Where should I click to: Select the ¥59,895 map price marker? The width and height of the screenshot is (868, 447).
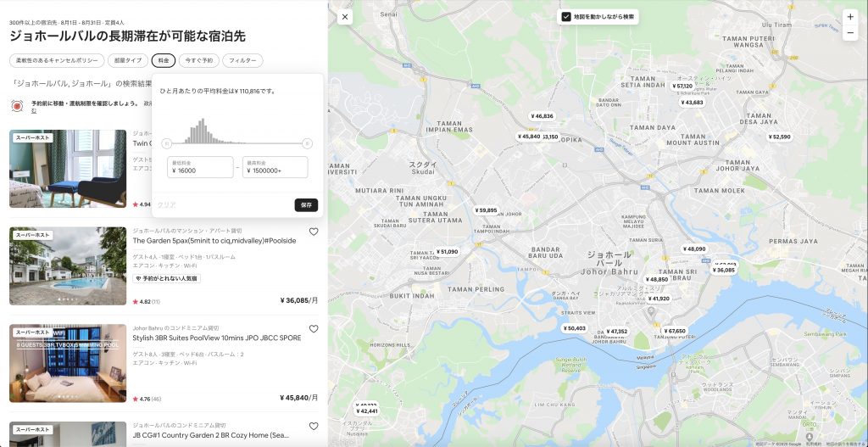487,210
